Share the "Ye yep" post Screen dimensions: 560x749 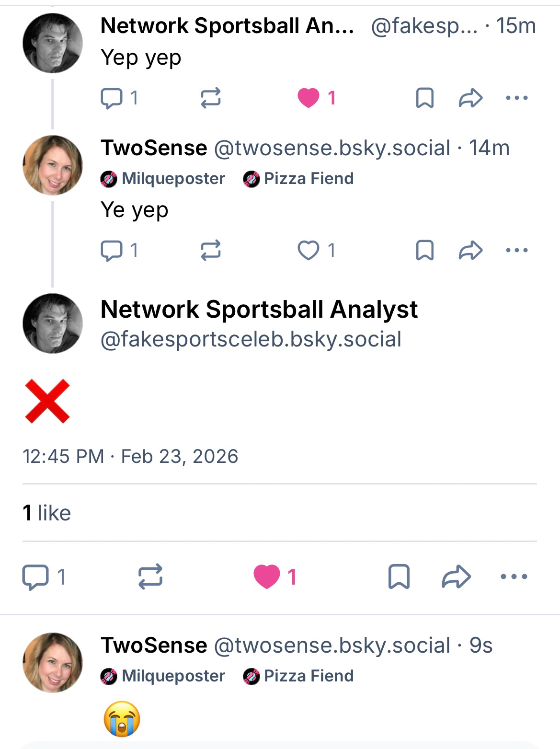470,250
